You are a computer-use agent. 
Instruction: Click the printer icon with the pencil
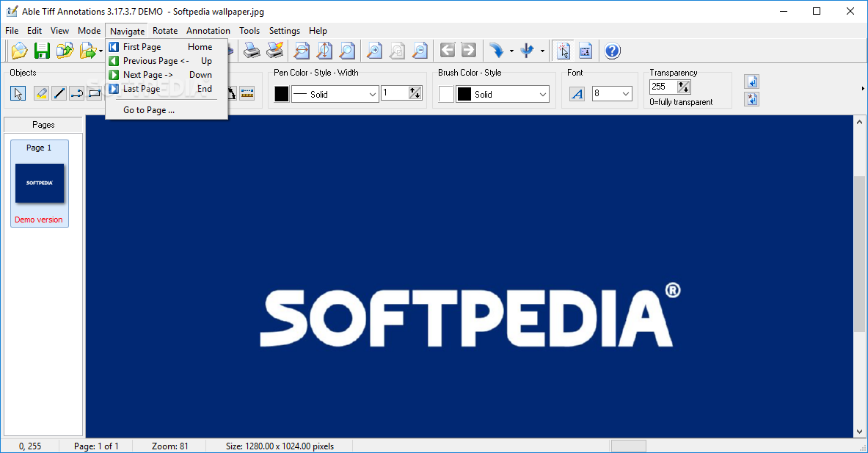[275, 51]
